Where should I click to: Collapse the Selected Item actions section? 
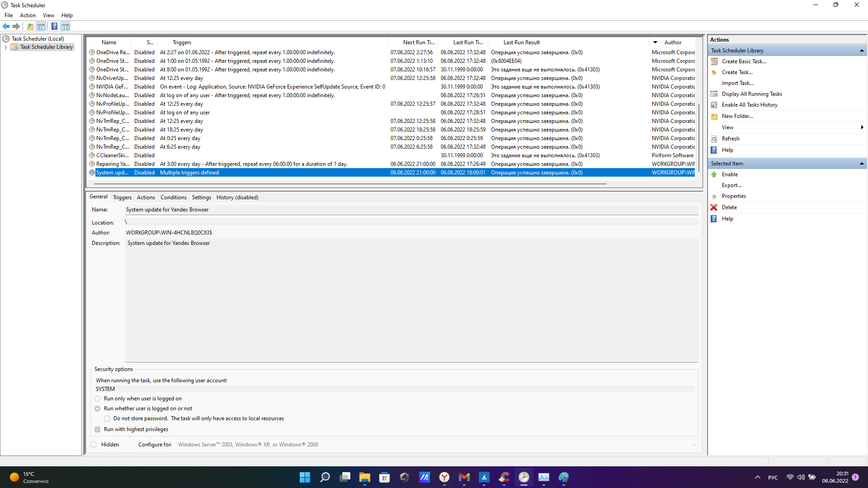pyautogui.click(x=862, y=164)
